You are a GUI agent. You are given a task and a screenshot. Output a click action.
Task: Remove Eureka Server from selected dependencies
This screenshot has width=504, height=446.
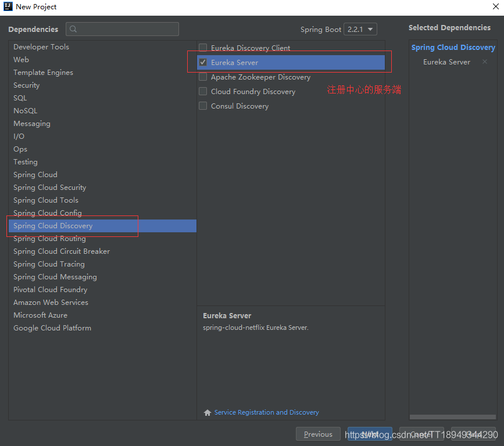click(485, 62)
